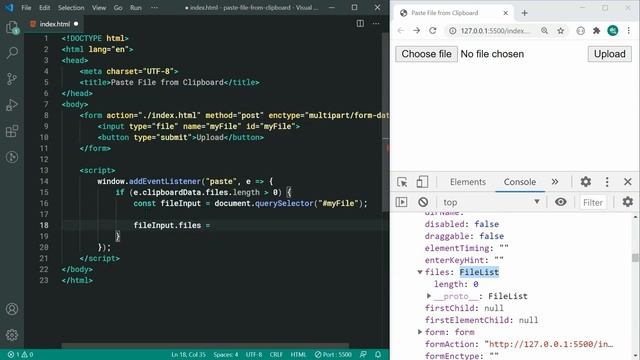Split the editor to the right
The image size is (640, 360).
(360, 24)
